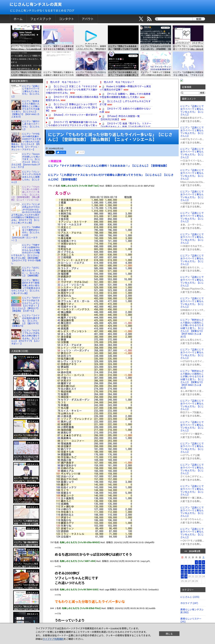Viewport: 215px width, 644px height.
Task: Open popular article thumbnail with 206コメント
Action: pyautogui.click(x=26, y=365)
